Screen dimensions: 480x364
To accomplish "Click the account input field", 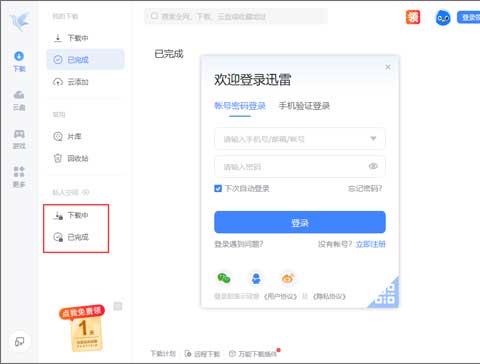I will point(300,139).
